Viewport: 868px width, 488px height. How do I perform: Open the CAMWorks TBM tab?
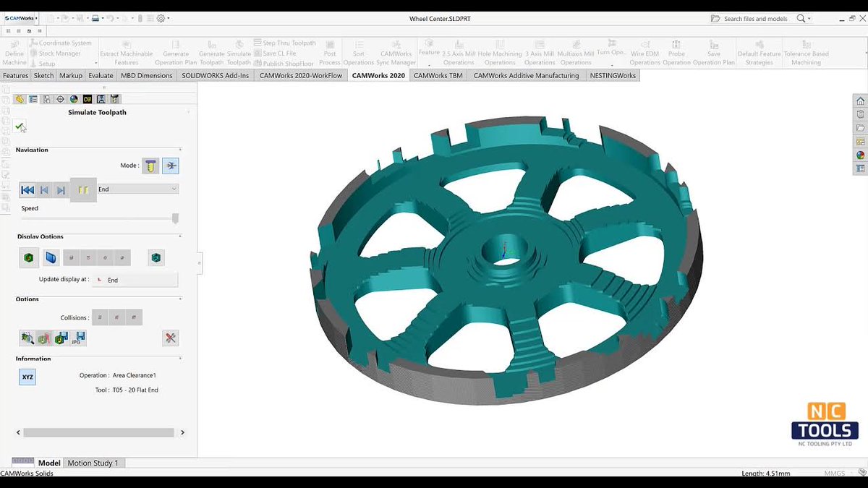[438, 75]
